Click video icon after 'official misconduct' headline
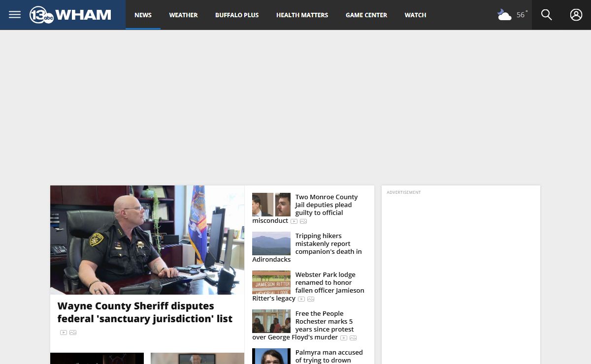 294,221
